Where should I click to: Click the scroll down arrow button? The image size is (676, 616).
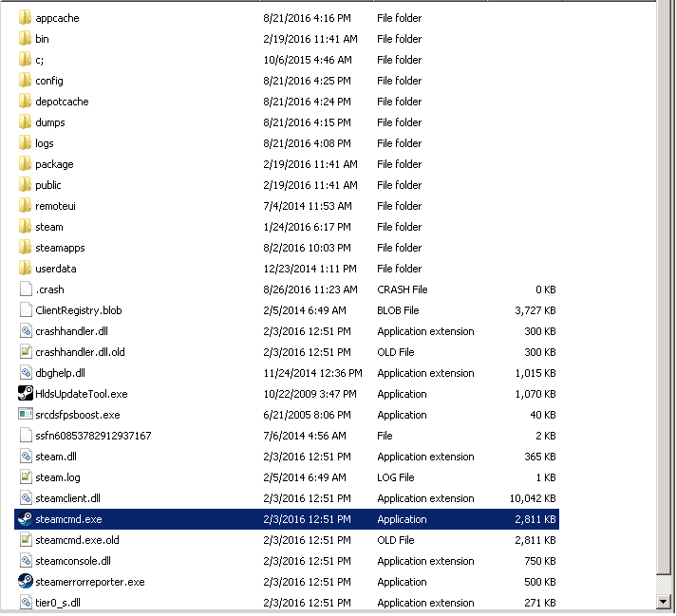pyautogui.click(x=663, y=602)
